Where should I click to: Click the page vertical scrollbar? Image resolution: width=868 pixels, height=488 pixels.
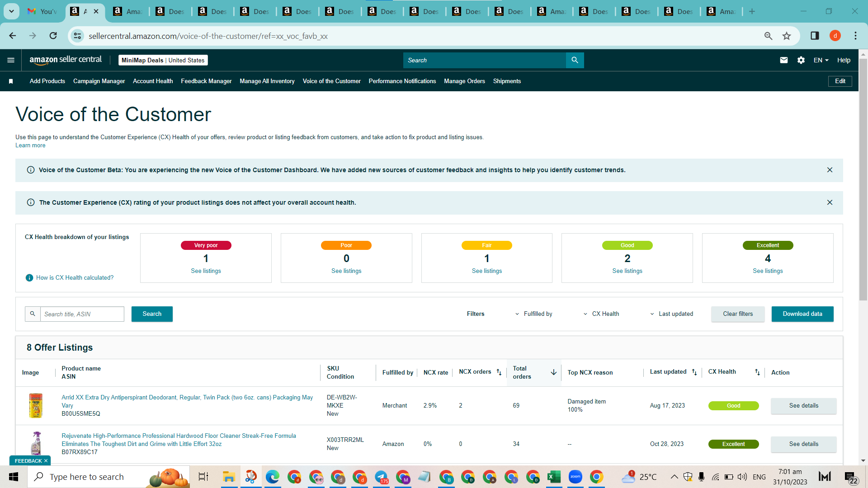pyautogui.click(x=863, y=181)
